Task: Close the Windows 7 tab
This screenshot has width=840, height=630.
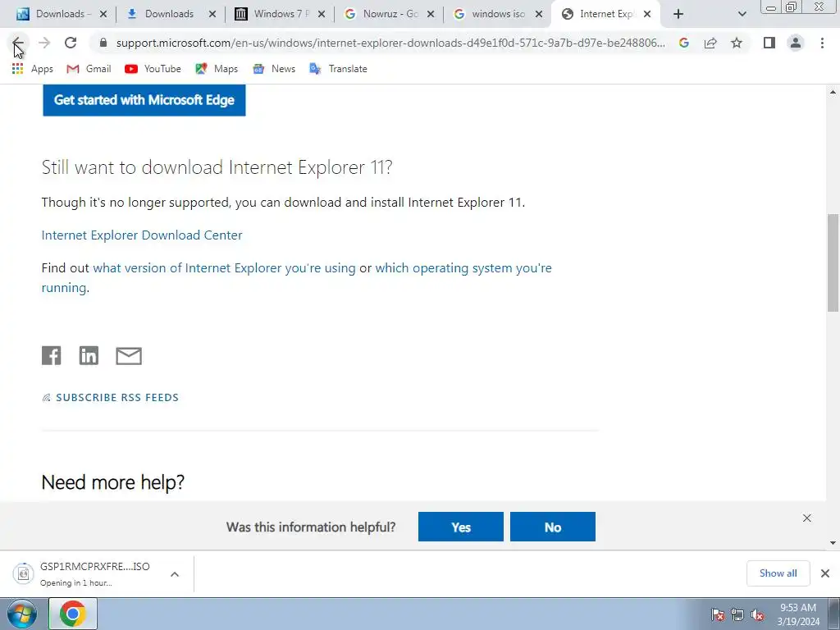Action: [322, 14]
